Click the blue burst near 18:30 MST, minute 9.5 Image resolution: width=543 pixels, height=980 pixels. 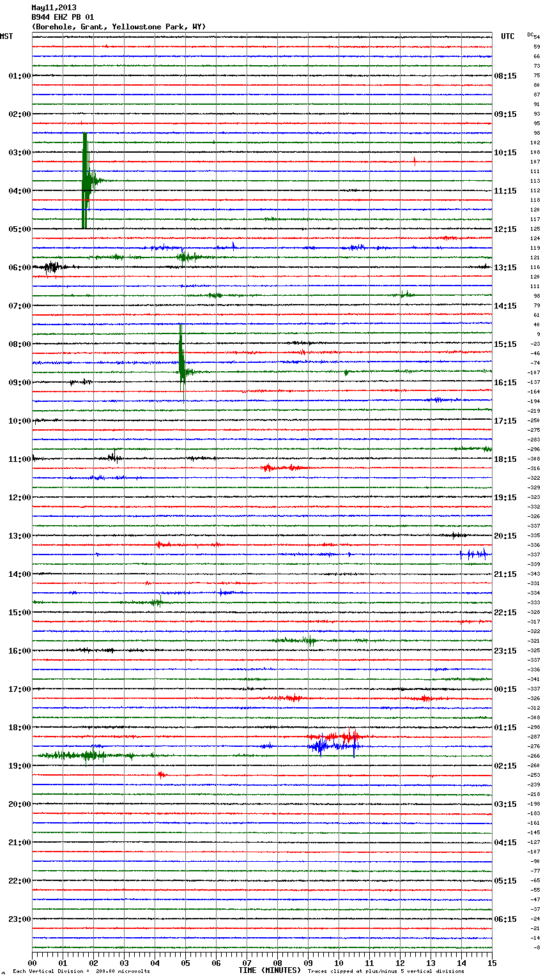click(x=319, y=746)
